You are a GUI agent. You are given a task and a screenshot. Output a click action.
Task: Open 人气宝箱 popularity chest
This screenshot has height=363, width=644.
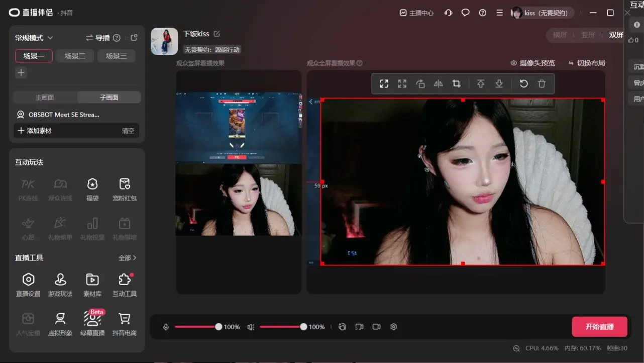tap(28, 324)
